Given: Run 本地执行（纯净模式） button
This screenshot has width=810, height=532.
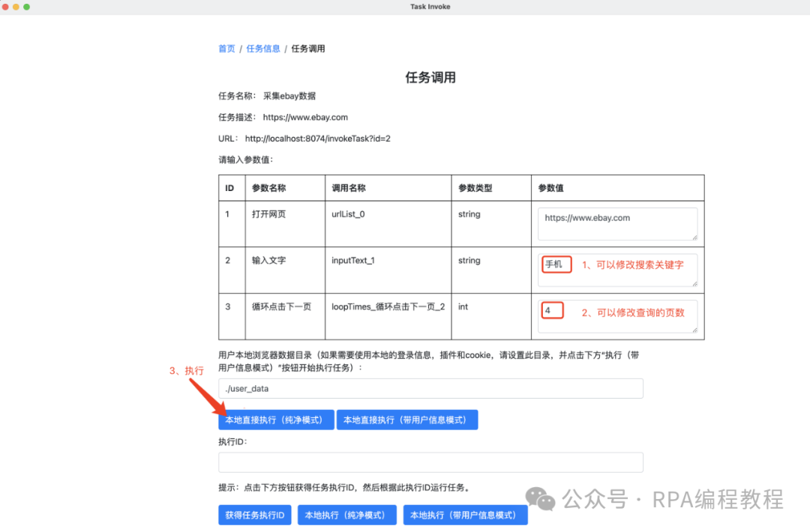Looking at the screenshot, I should [347, 515].
